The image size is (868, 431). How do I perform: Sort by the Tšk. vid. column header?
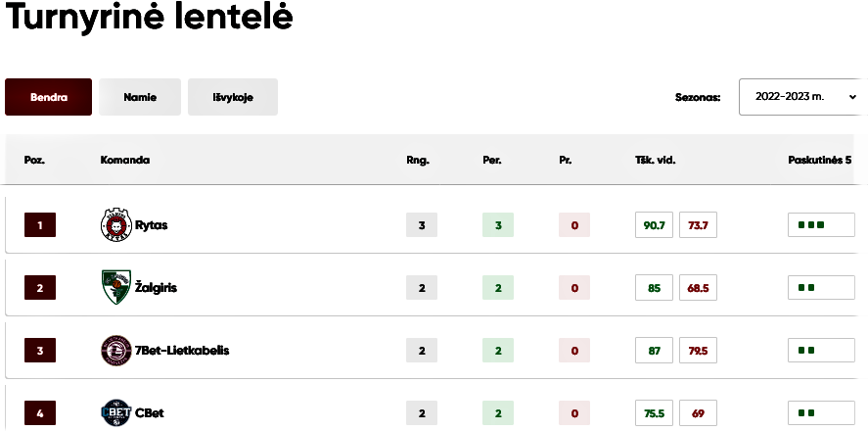click(x=656, y=160)
